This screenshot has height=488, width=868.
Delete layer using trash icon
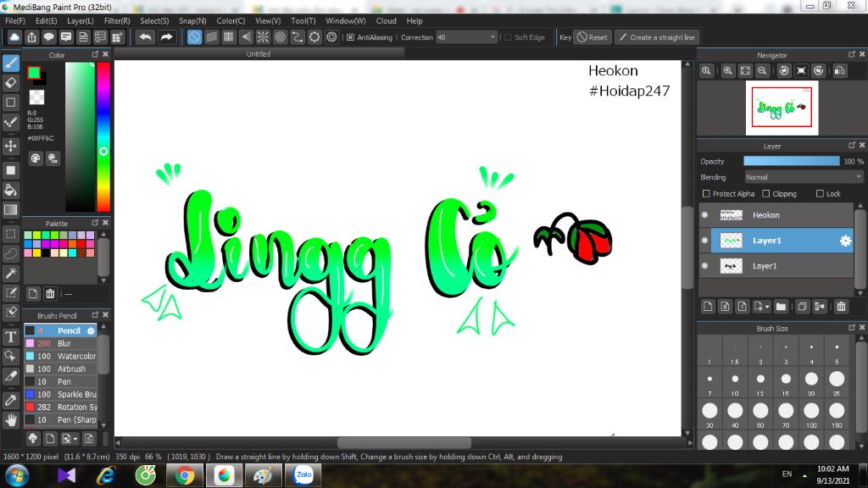(x=842, y=307)
